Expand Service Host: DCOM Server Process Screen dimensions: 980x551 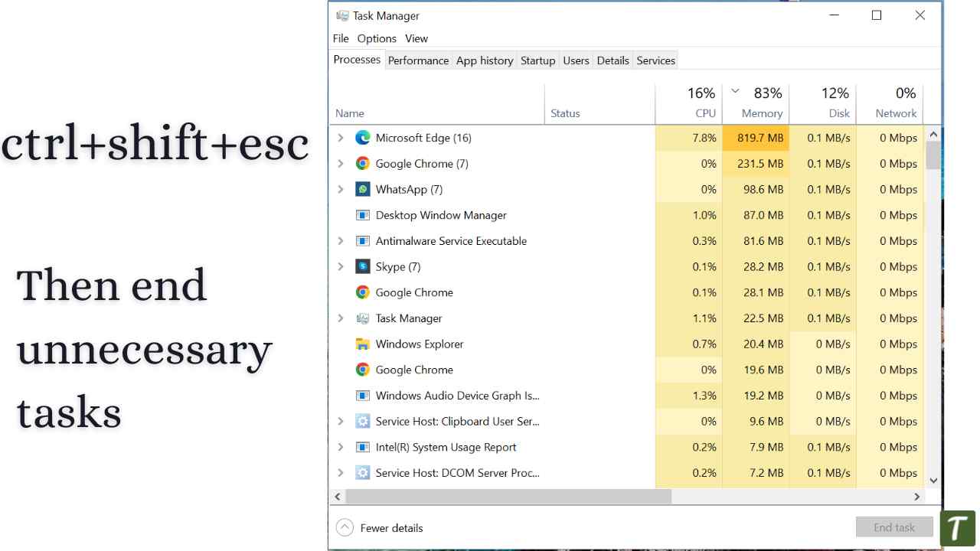(341, 473)
